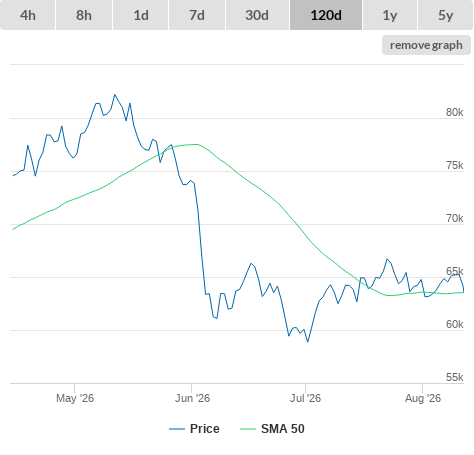This screenshot has width=474, height=455.
Task: Click the May '26 axis tick label
Action: click(x=75, y=398)
